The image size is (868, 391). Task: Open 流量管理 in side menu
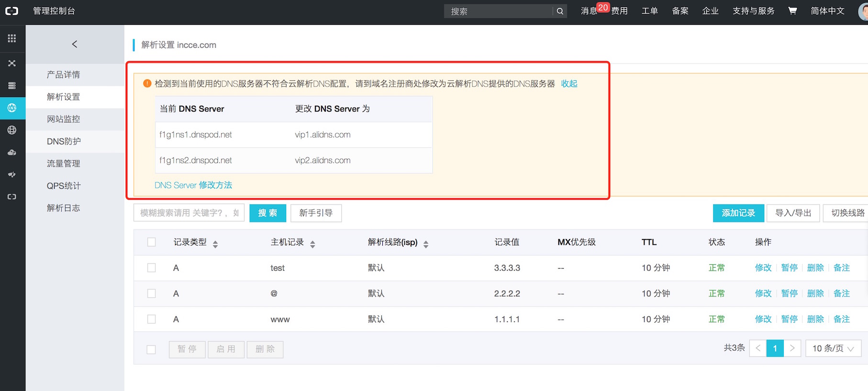[x=75, y=163]
